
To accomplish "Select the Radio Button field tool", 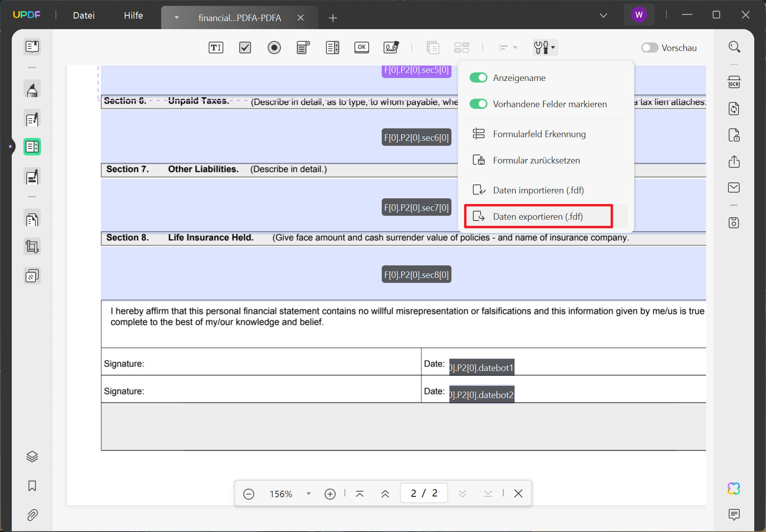I will click(x=274, y=48).
